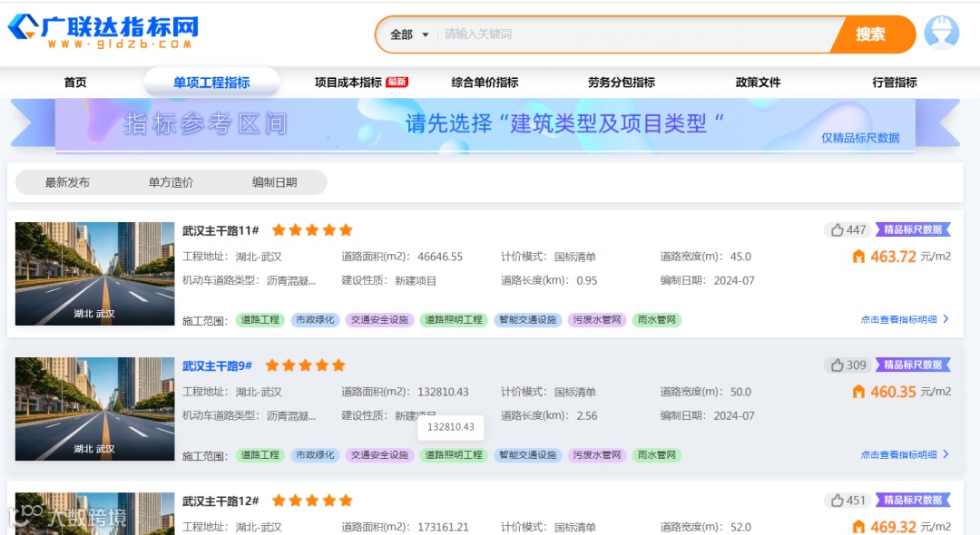Click road width value 50.0
This screenshot has height=535, width=980.
point(740,392)
